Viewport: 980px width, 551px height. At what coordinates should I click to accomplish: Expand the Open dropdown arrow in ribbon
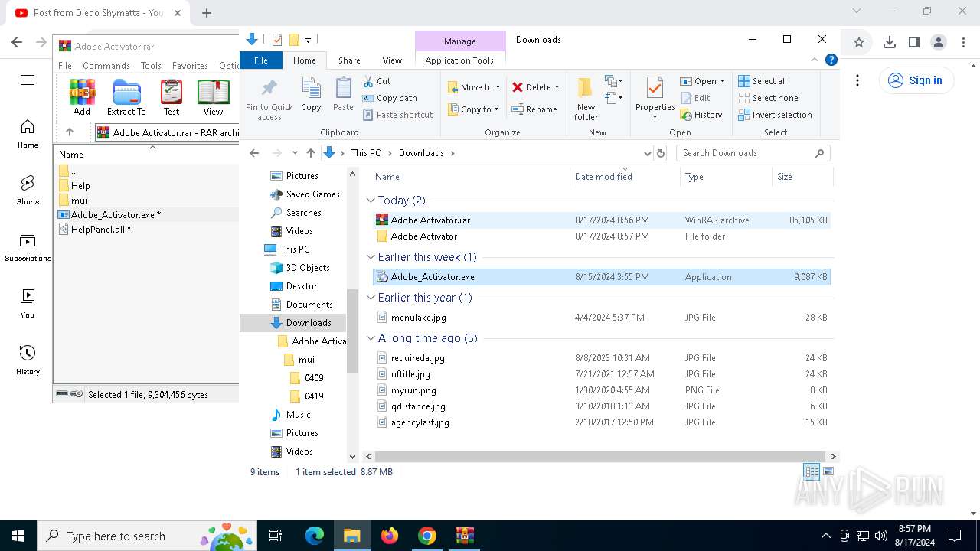click(x=721, y=81)
